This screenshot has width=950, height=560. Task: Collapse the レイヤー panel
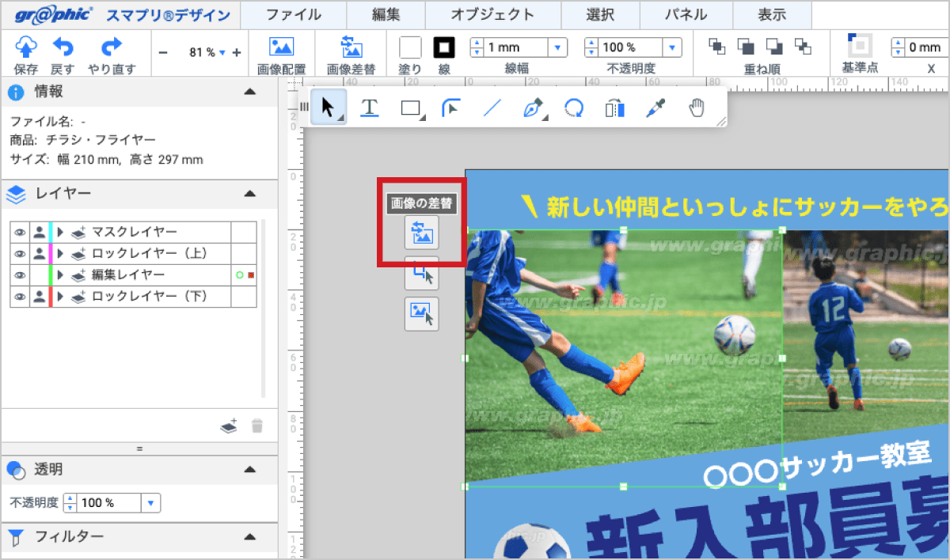[250, 193]
